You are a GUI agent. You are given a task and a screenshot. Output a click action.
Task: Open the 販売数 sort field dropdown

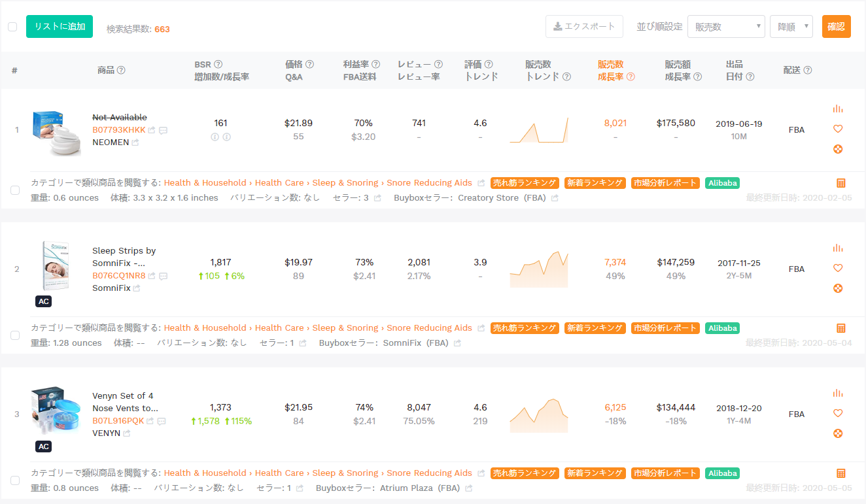coord(726,27)
